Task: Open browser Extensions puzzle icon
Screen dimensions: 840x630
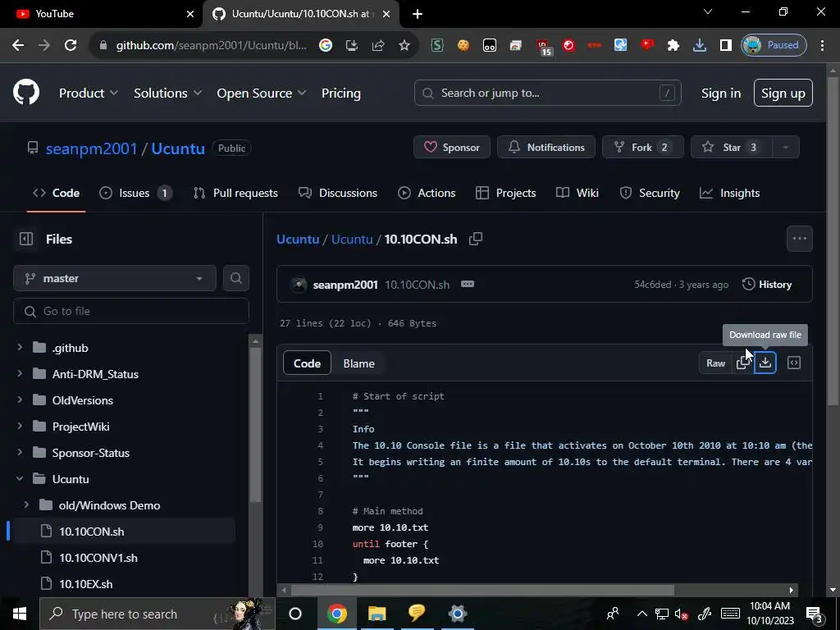Action: (673, 45)
